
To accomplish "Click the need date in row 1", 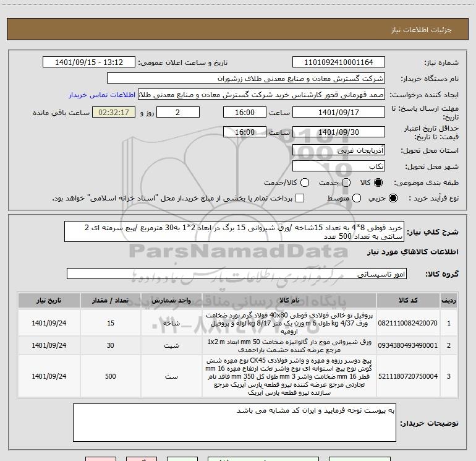I will [x=49, y=323].
